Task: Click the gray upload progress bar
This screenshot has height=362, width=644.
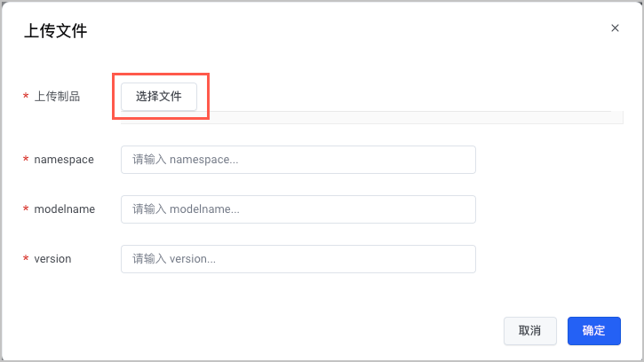Action: [409, 116]
